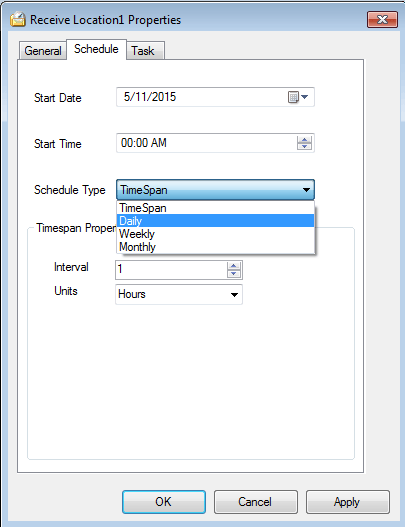Confirm settings with the OK button
This screenshot has height=527, width=405.
point(164,502)
